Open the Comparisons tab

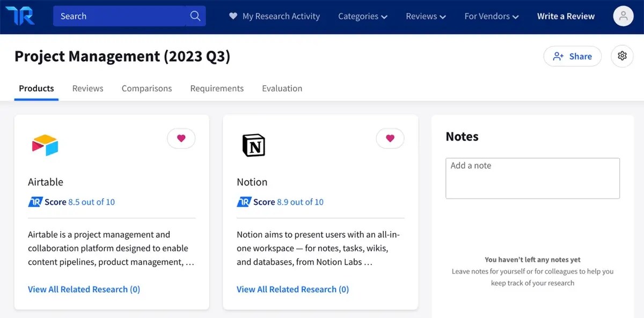point(147,88)
